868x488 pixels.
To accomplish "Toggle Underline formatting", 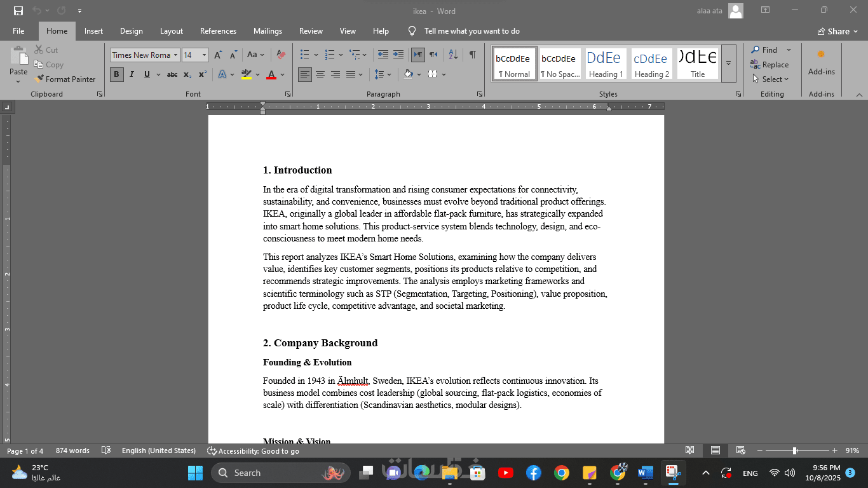I will [147, 74].
